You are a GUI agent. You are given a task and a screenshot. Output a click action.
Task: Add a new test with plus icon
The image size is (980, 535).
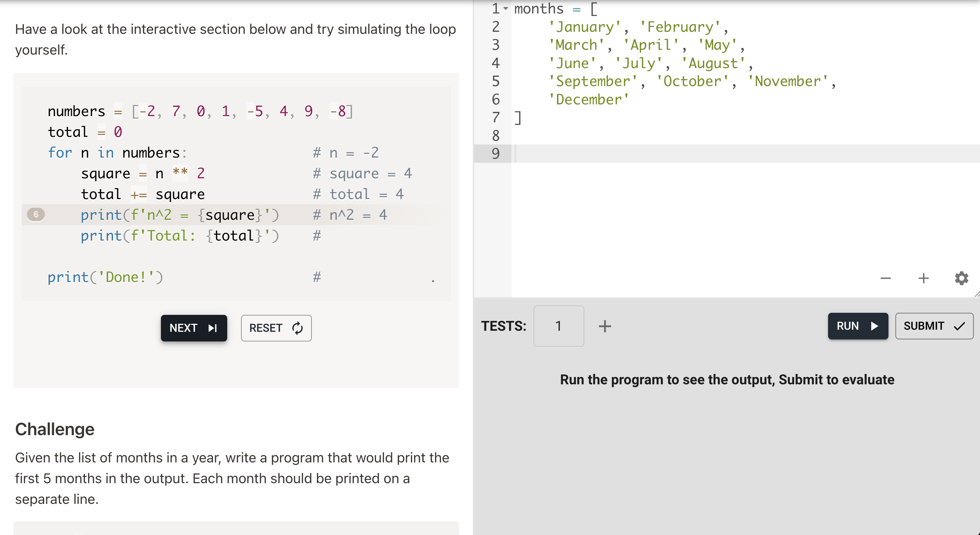(605, 326)
